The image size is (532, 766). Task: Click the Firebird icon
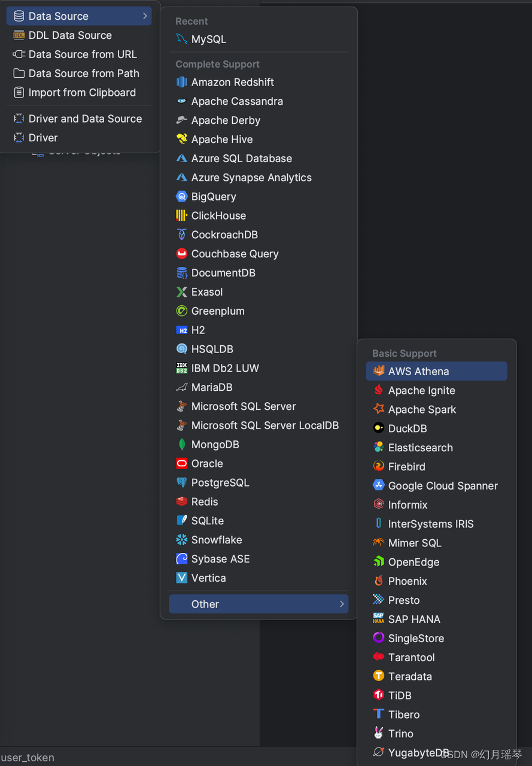pyautogui.click(x=378, y=466)
